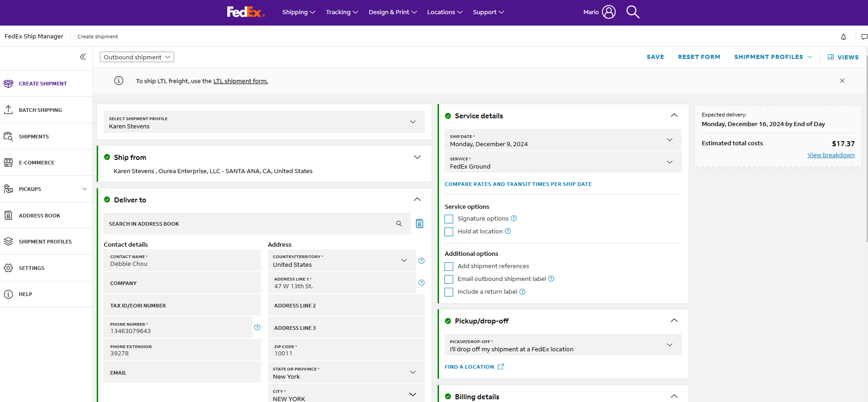868x402 pixels.
Task: Click the Help info icon
Action: pyautogui.click(x=8, y=294)
